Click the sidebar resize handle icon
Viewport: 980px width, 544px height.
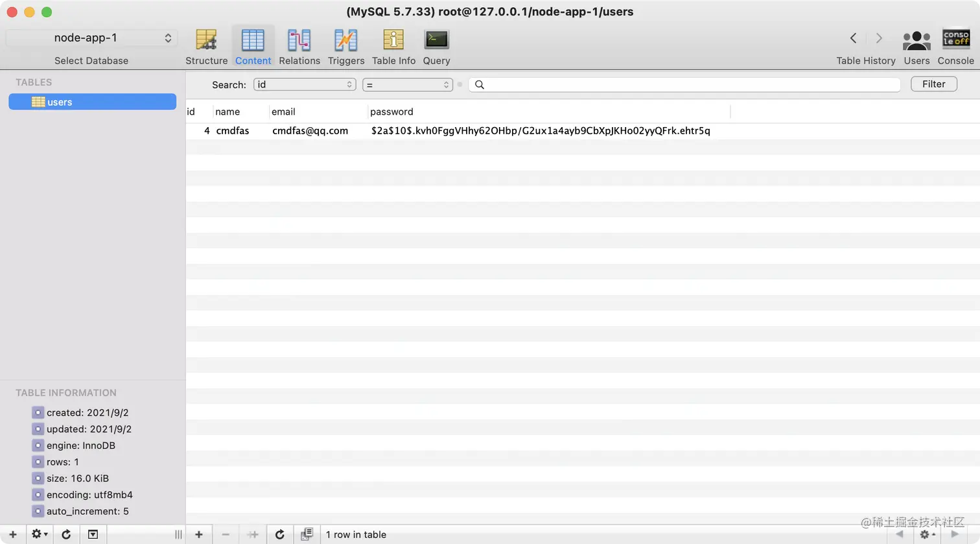point(178,534)
